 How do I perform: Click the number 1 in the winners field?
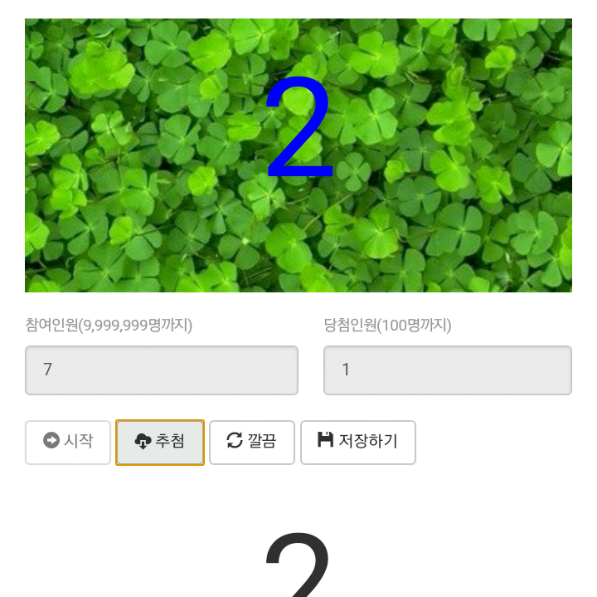point(346,369)
